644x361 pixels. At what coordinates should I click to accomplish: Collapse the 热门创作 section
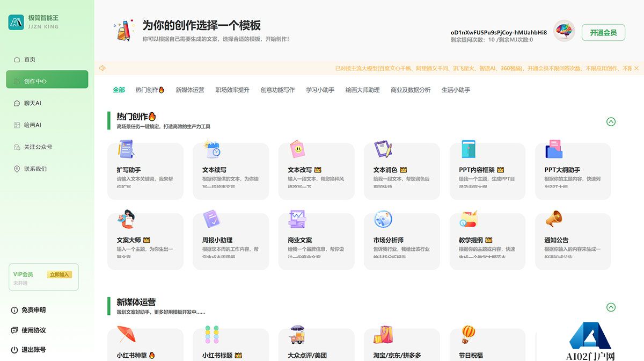[x=611, y=122]
